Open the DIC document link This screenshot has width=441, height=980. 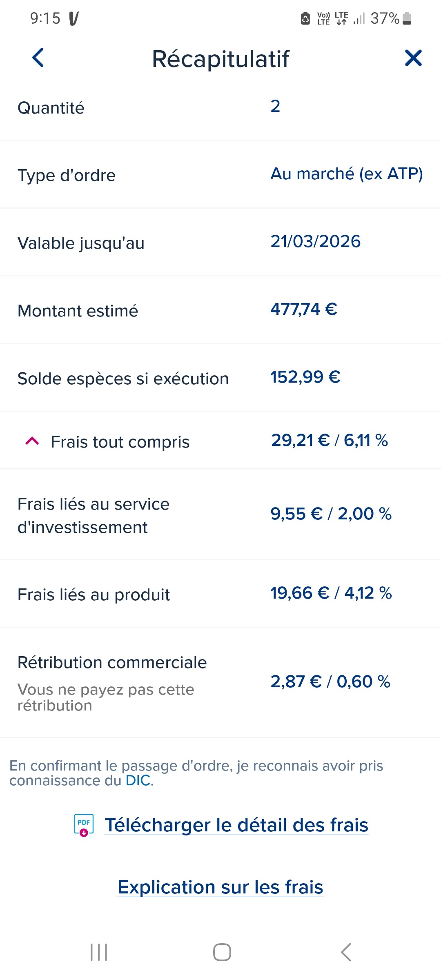(x=138, y=780)
